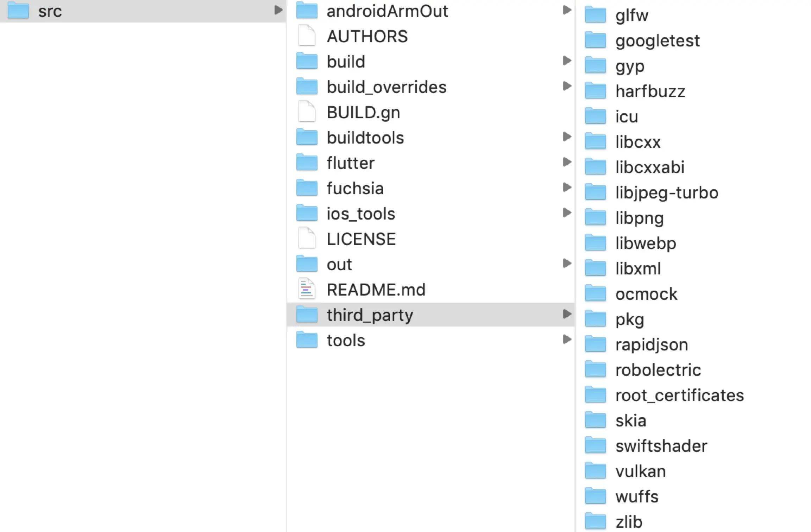Click the out folder icon
Screen dimensions: 811x532
[x=307, y=264]
